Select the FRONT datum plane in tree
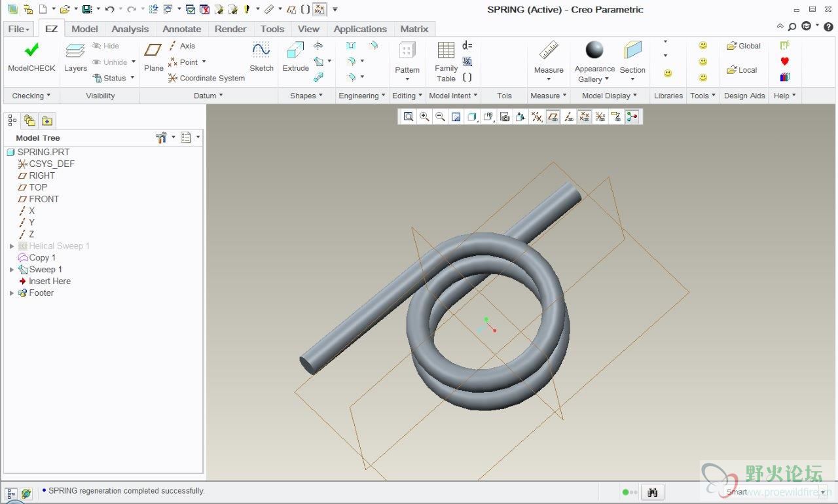This screenshot has height=504, width=838. [39, 199]
